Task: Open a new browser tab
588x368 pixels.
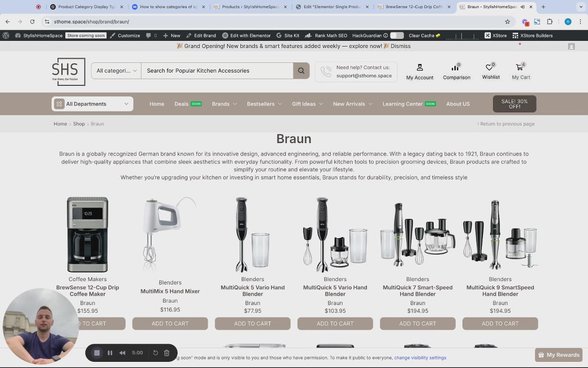Action: click(543, 7)
